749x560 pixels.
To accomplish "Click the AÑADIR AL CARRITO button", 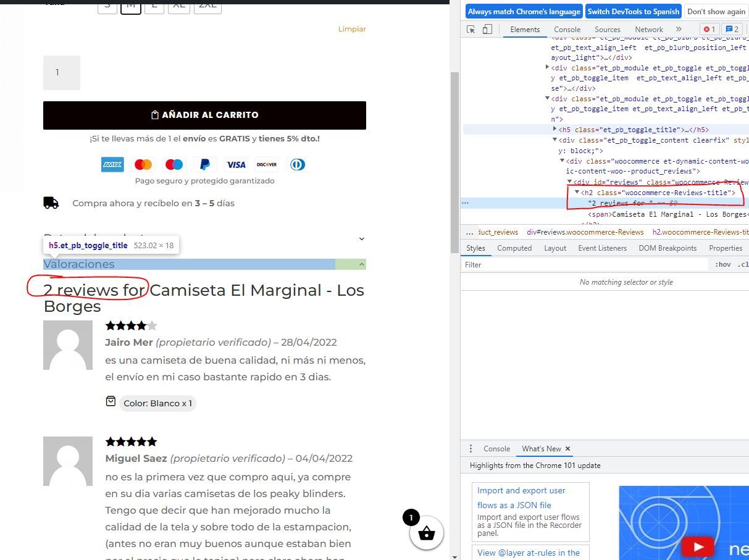I will pyautogui.click(x=204, y=115).
